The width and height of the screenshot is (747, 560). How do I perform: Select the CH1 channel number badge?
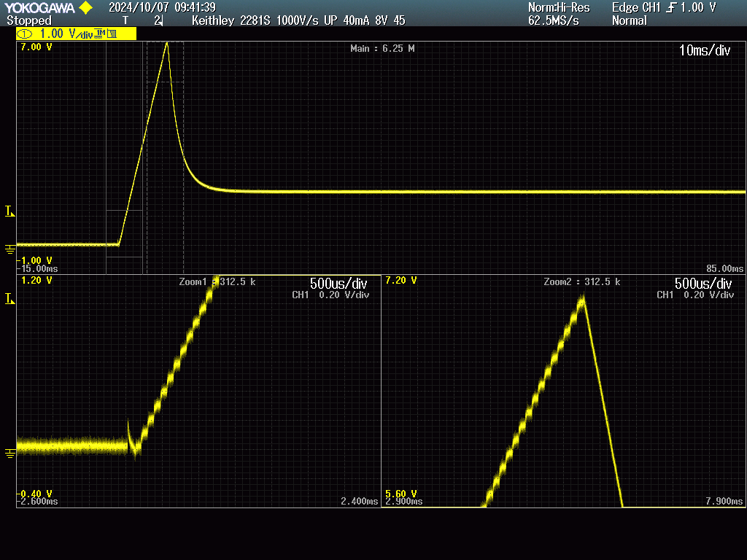(25, 34)
